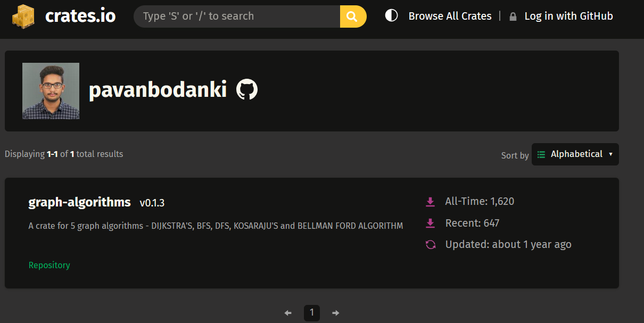644x323 pixels.
Task: Open Browse All Crates
Action: click(x=450, y=16)
